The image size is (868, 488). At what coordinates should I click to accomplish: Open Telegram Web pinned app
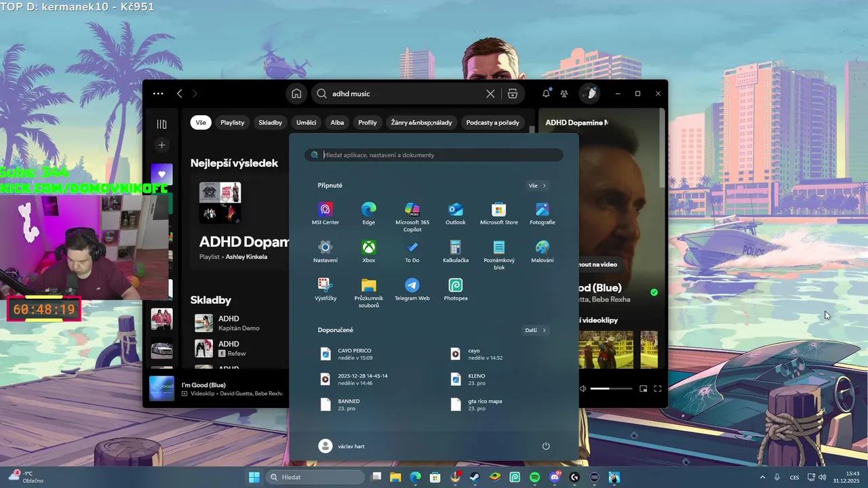pyautogui.click(x=412, y=289)
